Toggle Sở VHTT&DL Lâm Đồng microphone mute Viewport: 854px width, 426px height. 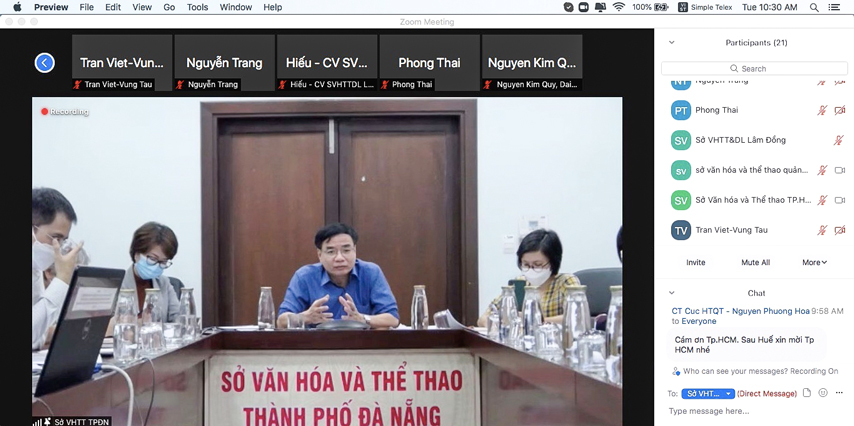[839, 140]
